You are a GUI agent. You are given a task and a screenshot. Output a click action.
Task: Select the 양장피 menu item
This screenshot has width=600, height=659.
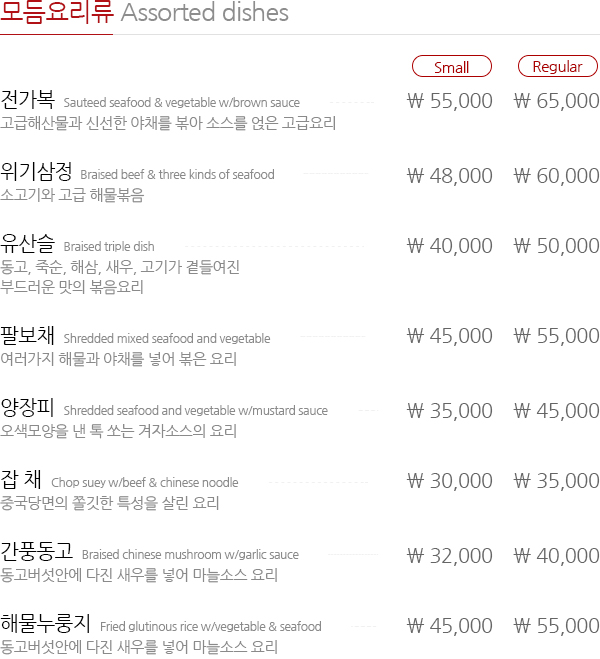coord(28,408)
